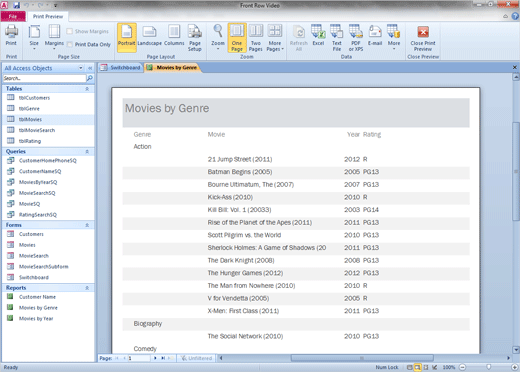The width and height of the screenshot is (520, 372).
Task: Select the Movies by Genre document tab
Action: click(x=172, y=68)
